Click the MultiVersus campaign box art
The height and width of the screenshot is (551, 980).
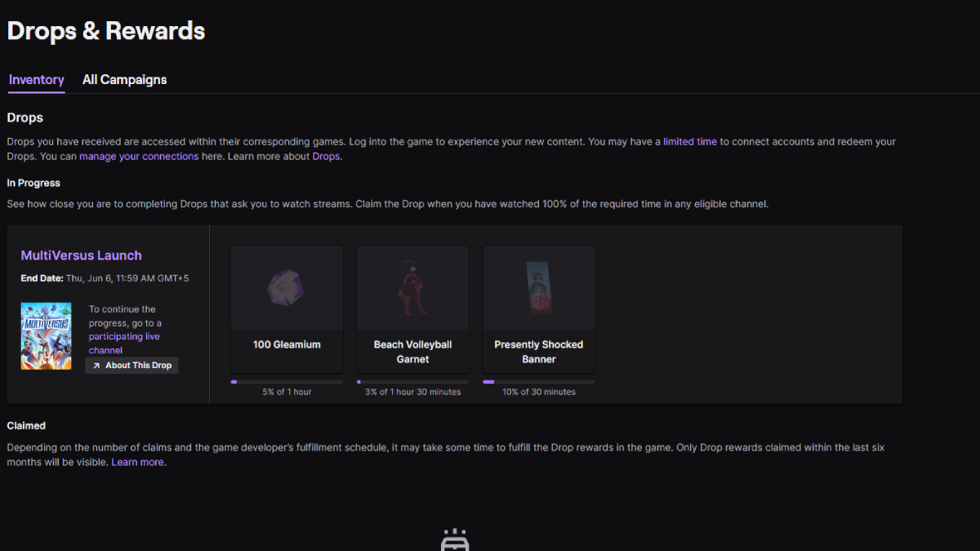[x=46, y=335]
